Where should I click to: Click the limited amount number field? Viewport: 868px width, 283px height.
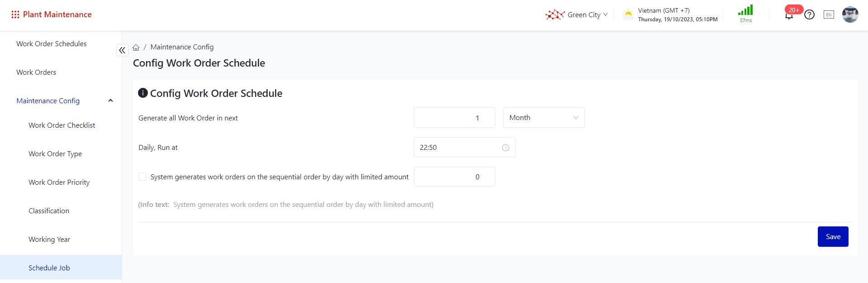click(454, 177)
